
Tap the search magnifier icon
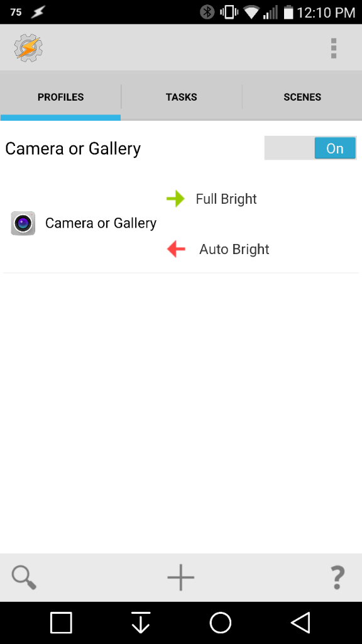coord(24,577)
